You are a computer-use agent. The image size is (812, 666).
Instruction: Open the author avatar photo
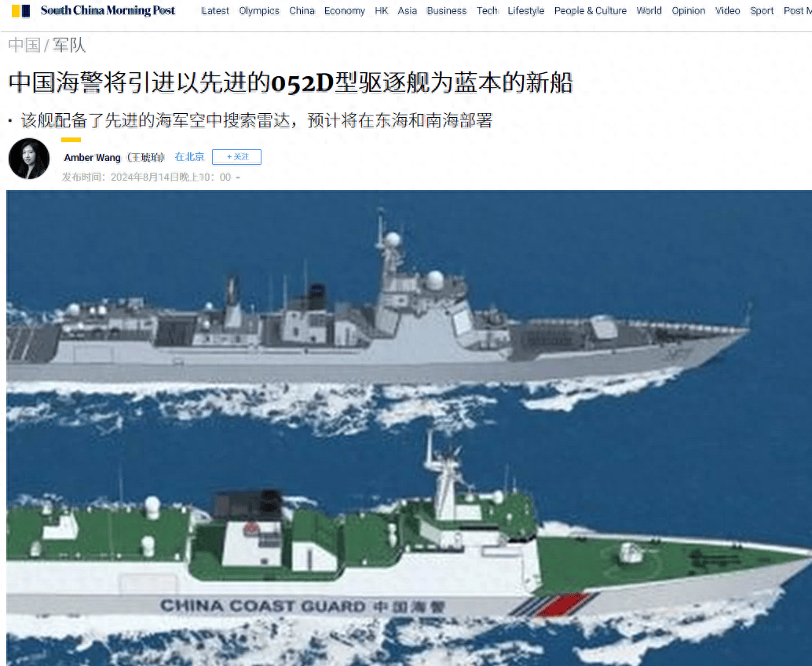(x=29, y=159)
